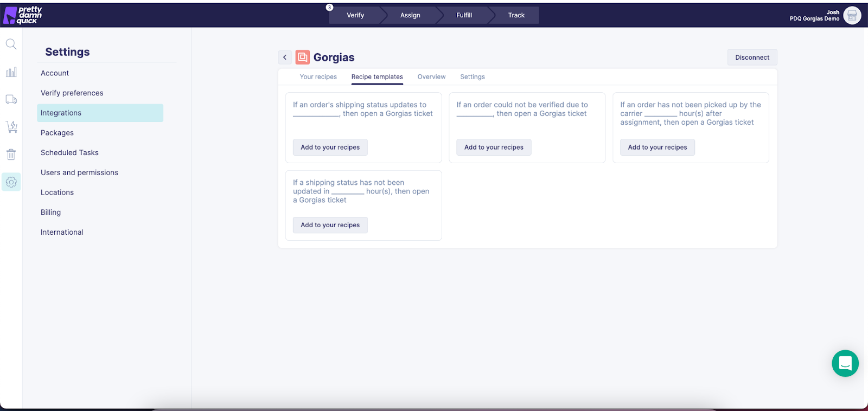868x411 pixels.
Task: Go to the Track stage
Action: pyautogui.click(x=516, y=15)
